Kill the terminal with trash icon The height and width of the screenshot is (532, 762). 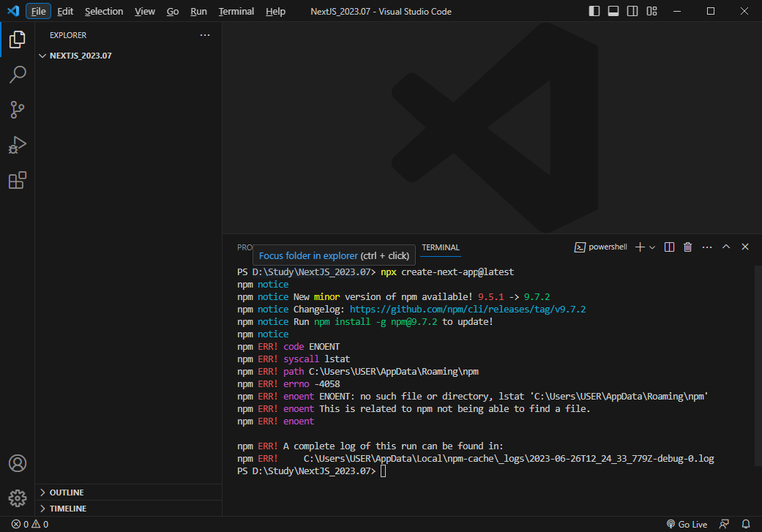click(x=687, y=247)
